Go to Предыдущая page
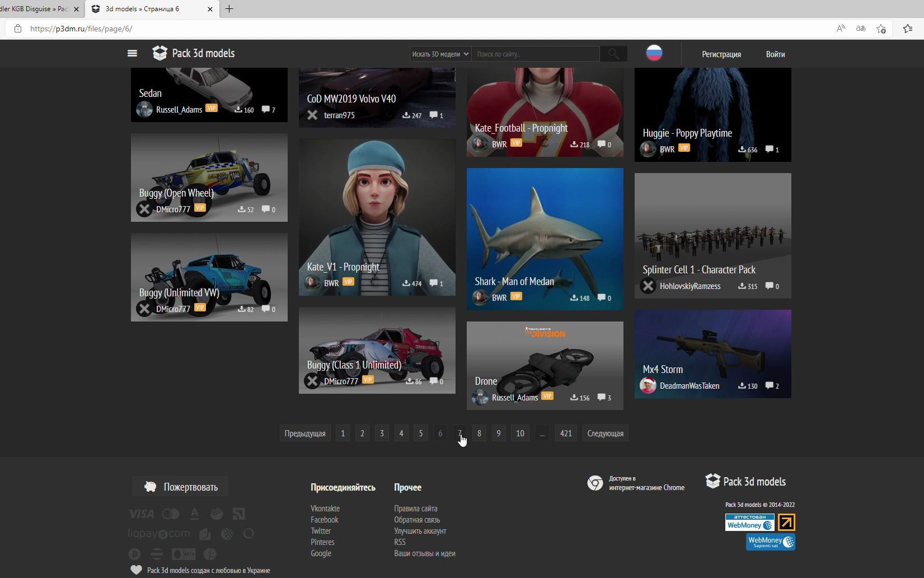The width and height of the screenshot is (924, 578). 305,433
